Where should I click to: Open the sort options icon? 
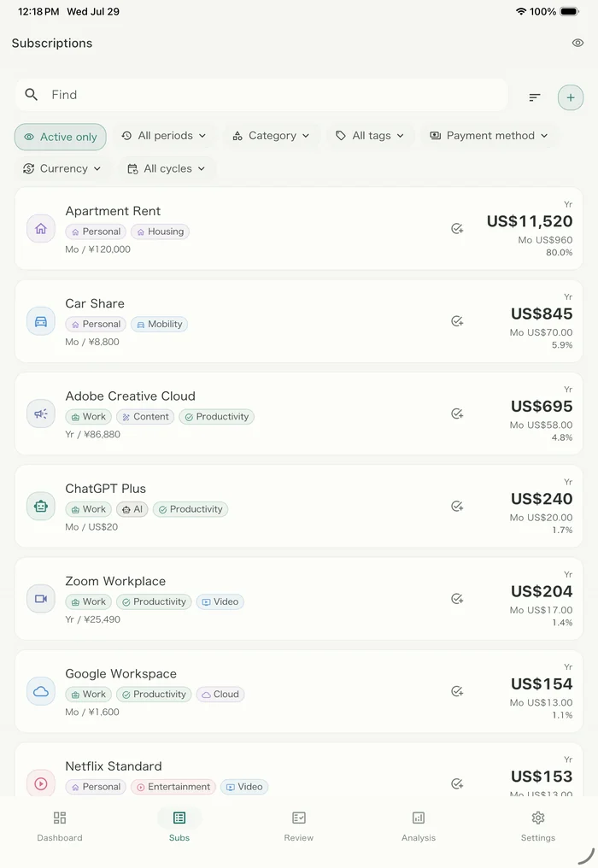click(x=534, y=97)
